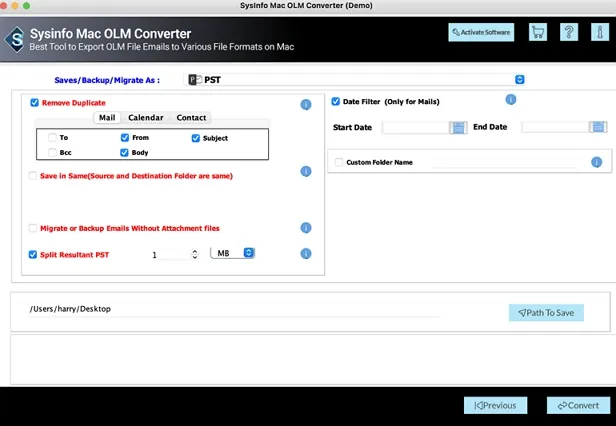
Task: Check the Bcc field checkbox
Action: (52, 152)
